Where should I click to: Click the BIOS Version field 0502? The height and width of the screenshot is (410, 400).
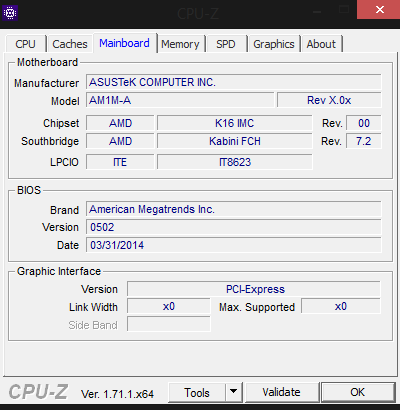tap(234, 227)
